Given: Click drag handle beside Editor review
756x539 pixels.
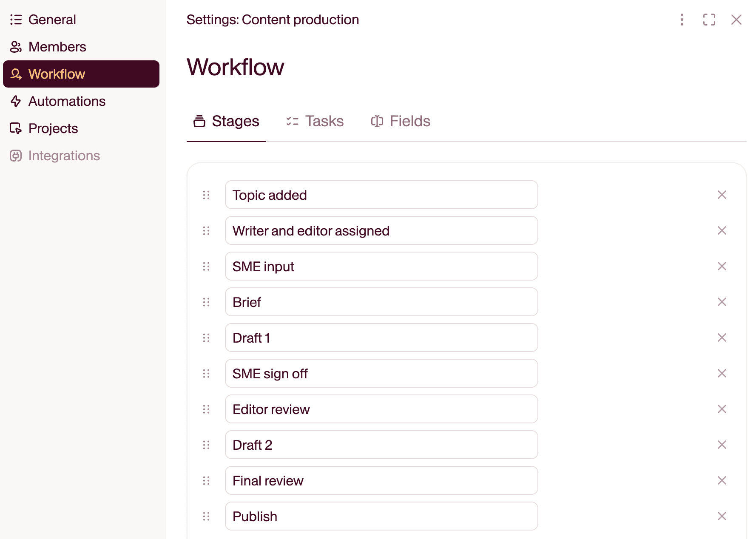Looking at the screenshot, I should click(x=206, y=409).
